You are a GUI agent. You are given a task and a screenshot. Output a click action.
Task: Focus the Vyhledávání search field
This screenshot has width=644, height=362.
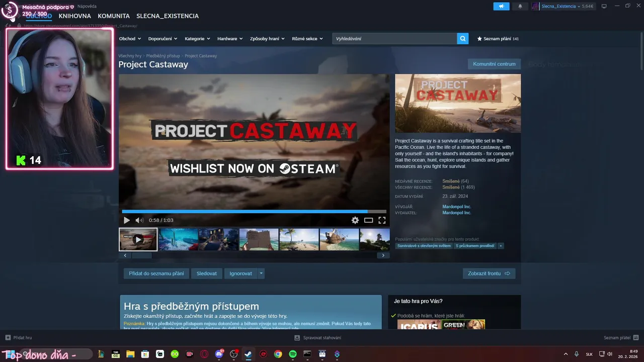tap(394, 39)
